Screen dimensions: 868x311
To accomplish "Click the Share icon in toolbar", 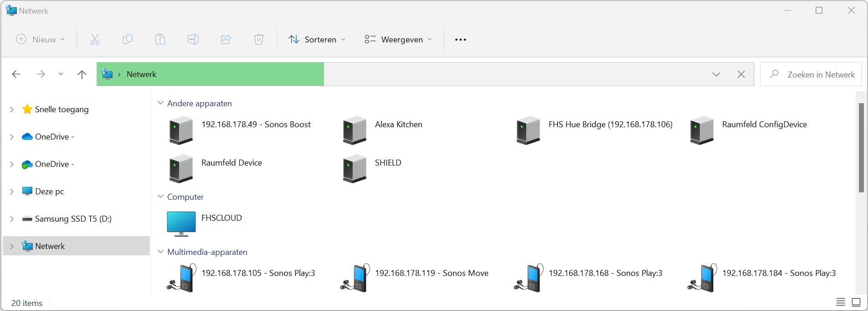I will coord(226,39).
